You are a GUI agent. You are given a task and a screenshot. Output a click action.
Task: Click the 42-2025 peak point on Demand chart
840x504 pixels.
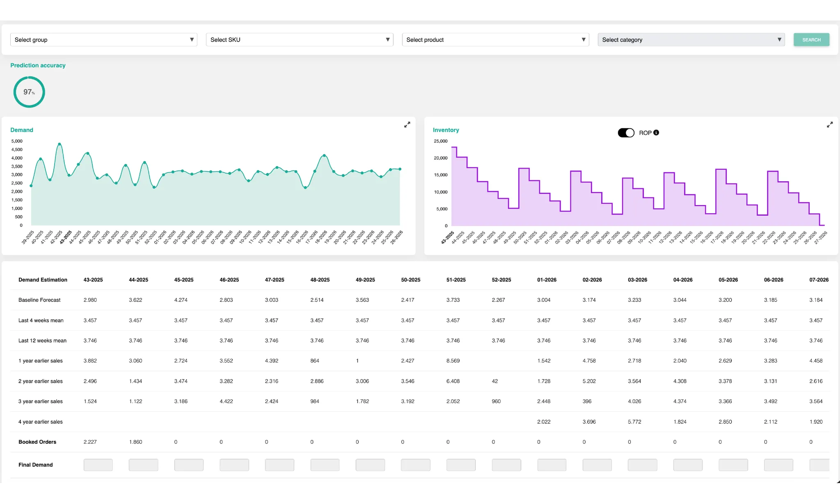tap(59, 144)
